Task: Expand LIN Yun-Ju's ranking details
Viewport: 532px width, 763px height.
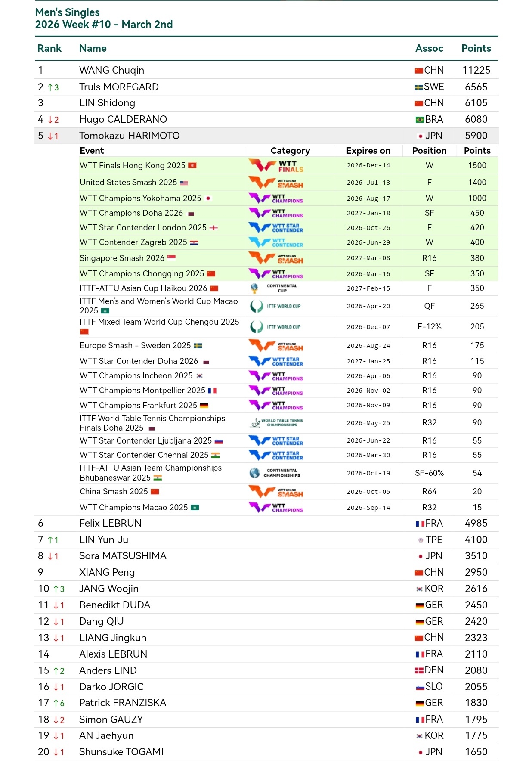Action: 266,540
